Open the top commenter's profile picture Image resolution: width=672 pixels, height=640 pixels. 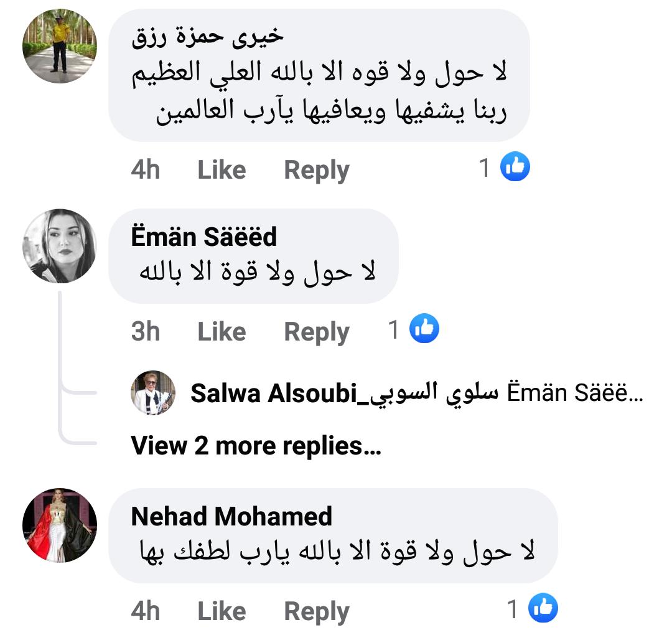[x=60, y=46]
